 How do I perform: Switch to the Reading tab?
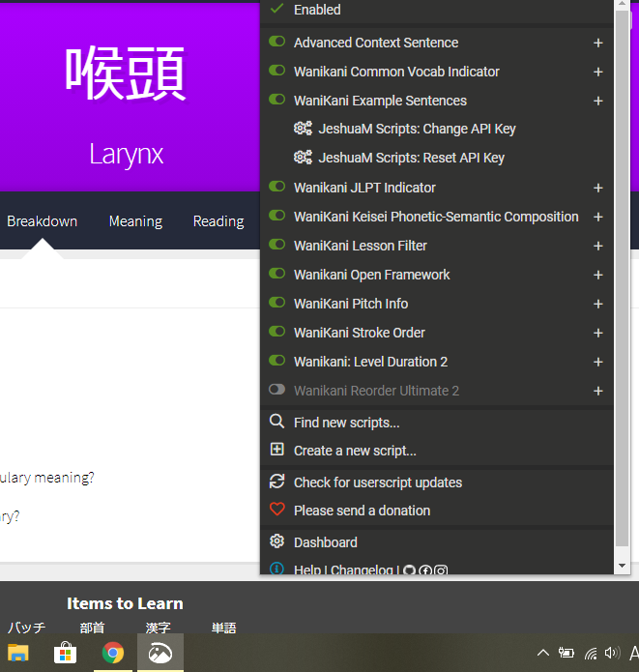(218, 221)
